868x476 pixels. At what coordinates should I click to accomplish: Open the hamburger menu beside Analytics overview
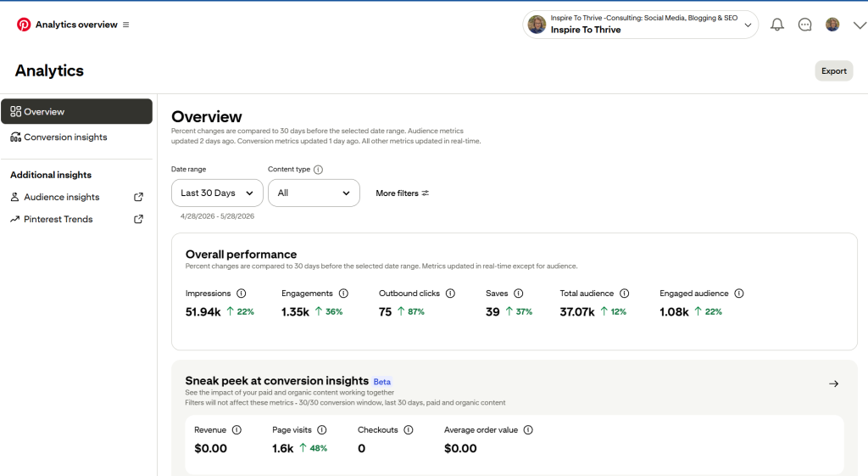[125, 25]
